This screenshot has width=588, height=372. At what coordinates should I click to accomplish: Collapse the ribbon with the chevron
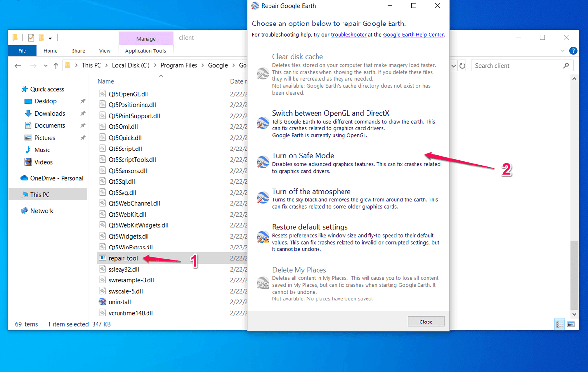point(563,50)
